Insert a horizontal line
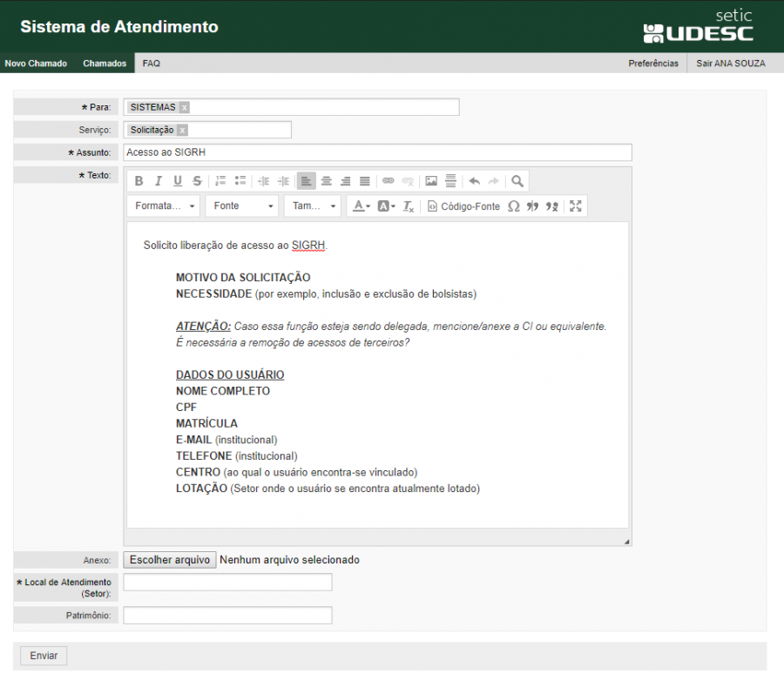 [450, 181]
